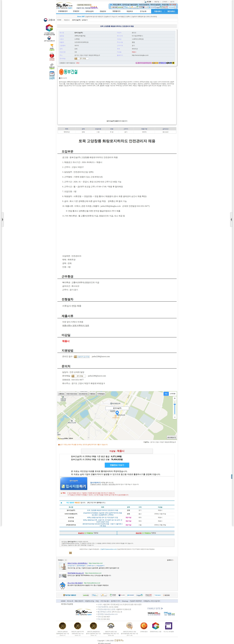Click the 연봉정보 더보기 button
234x644 pixels.
click(117, 465)
